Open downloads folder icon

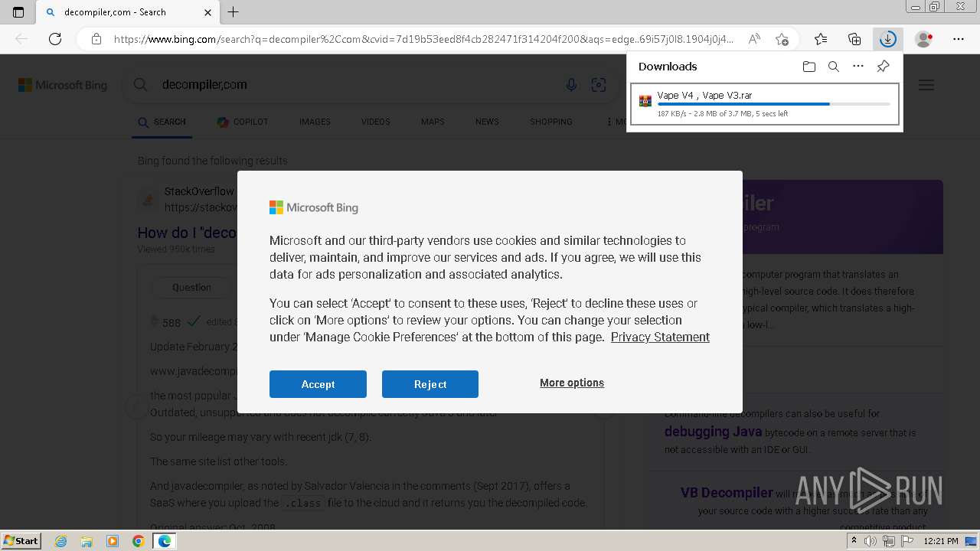pos(809,67)
